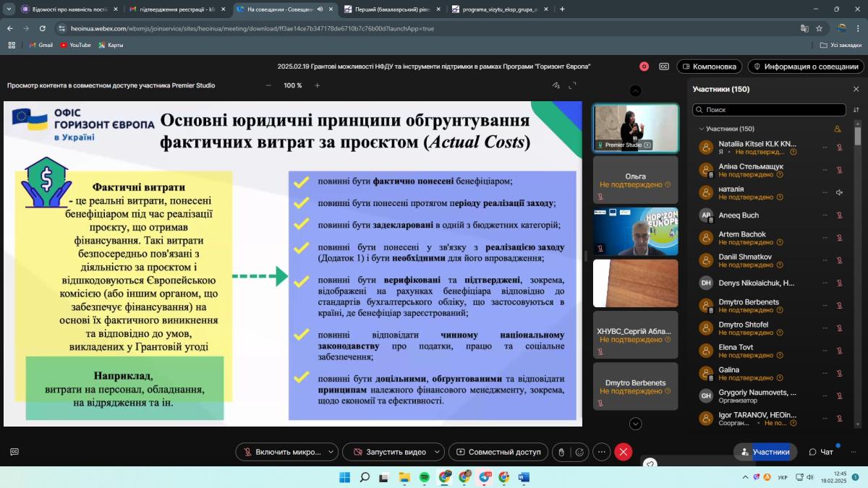Open more options ellipsis in toolbar

[x=602, y=452]
